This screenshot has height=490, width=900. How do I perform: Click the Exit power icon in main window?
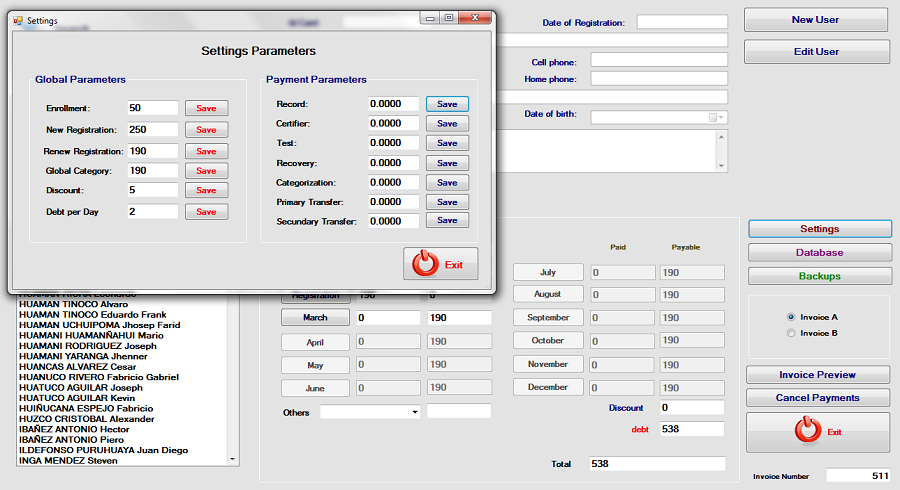click(806, 431)
